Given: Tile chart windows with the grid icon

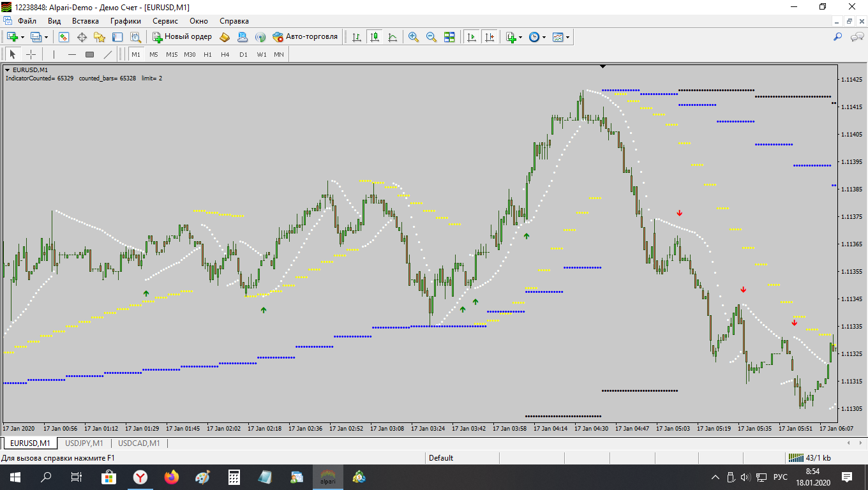Looking at the screenshot, I should [x=449, y=37].
